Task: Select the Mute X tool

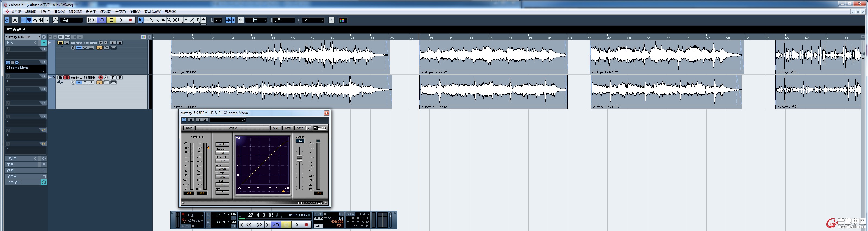Action: [x=175, y=20]
